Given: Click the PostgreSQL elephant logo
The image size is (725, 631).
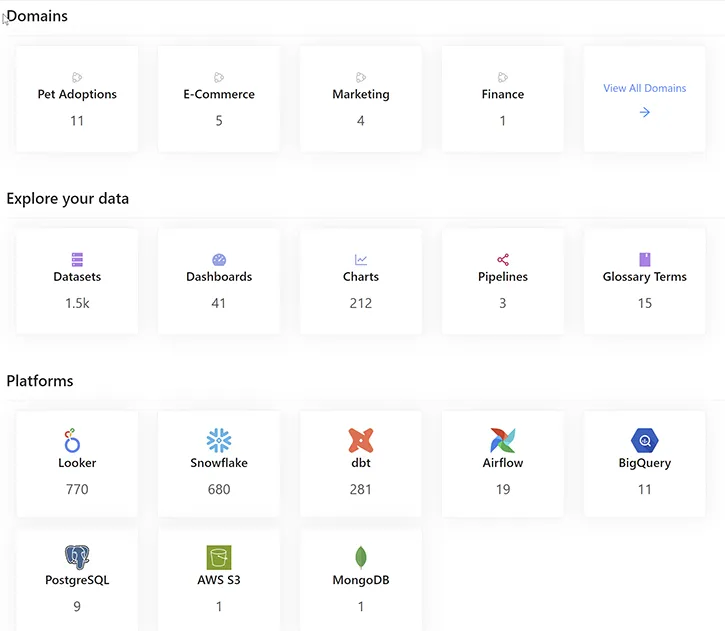Looking at the screenshot, I should [x=77, y=557].
